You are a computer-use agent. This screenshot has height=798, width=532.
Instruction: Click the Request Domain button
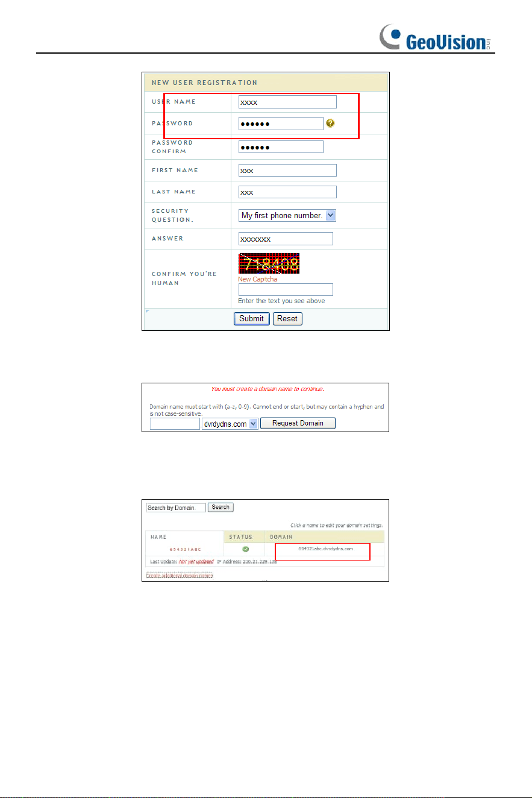298,423
